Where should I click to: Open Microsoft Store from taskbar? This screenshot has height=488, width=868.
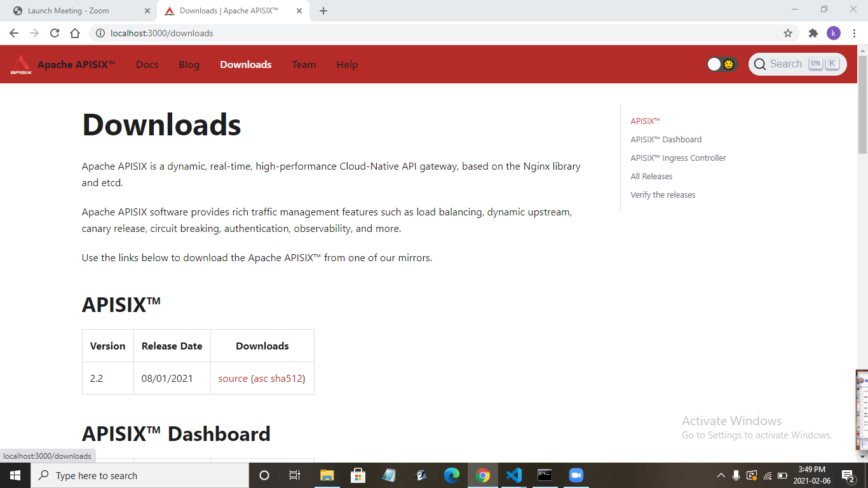pos(358,475)
